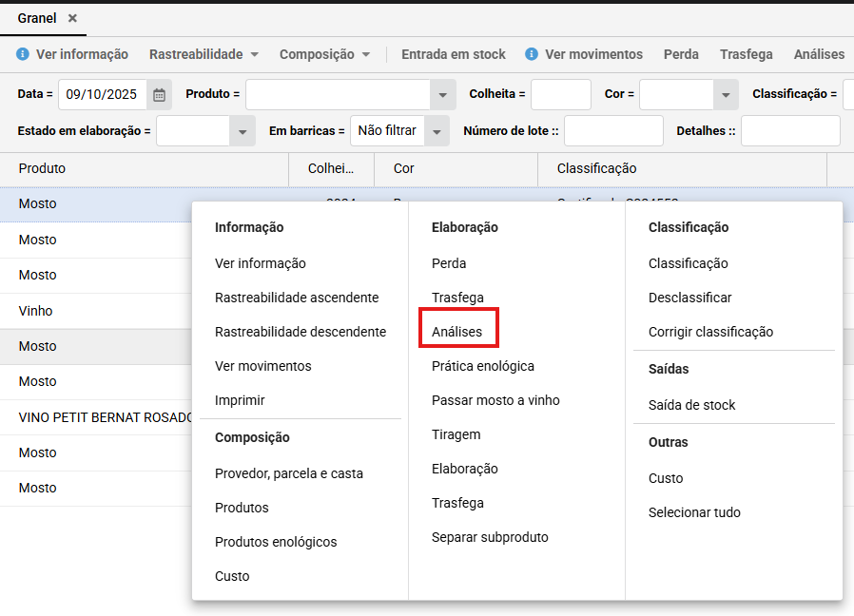
Task: Sort by the Colheita column header
Action: click(x=331, y=168)
